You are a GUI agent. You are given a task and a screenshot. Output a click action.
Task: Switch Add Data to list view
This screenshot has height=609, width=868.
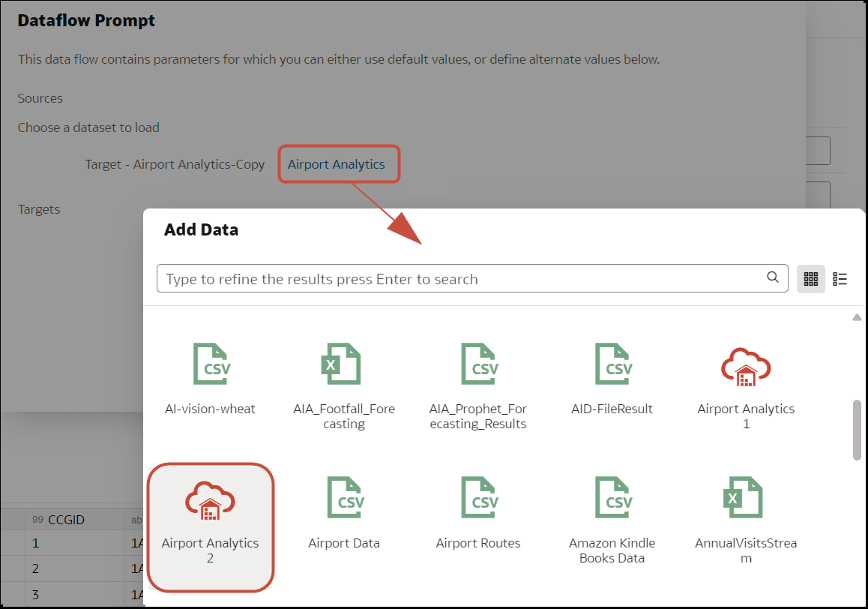(x=840, y=278)
